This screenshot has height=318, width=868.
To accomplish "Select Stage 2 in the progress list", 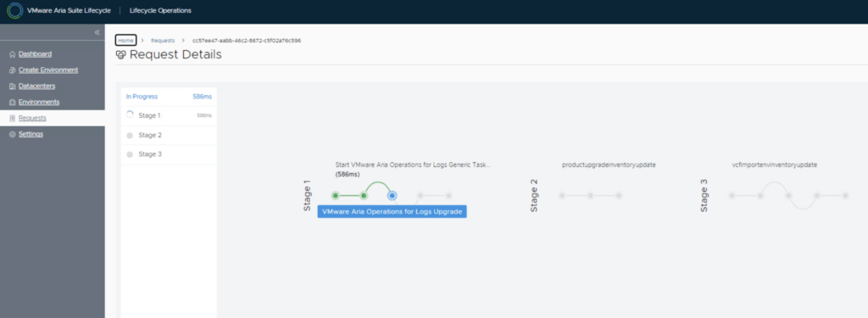I will click(x=169, y=135).
